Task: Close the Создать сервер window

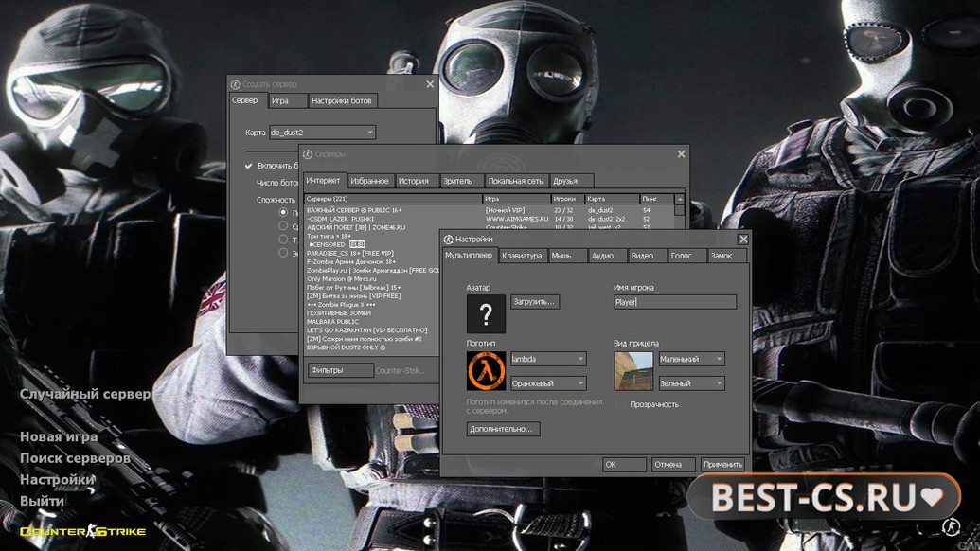Action: 430,84
